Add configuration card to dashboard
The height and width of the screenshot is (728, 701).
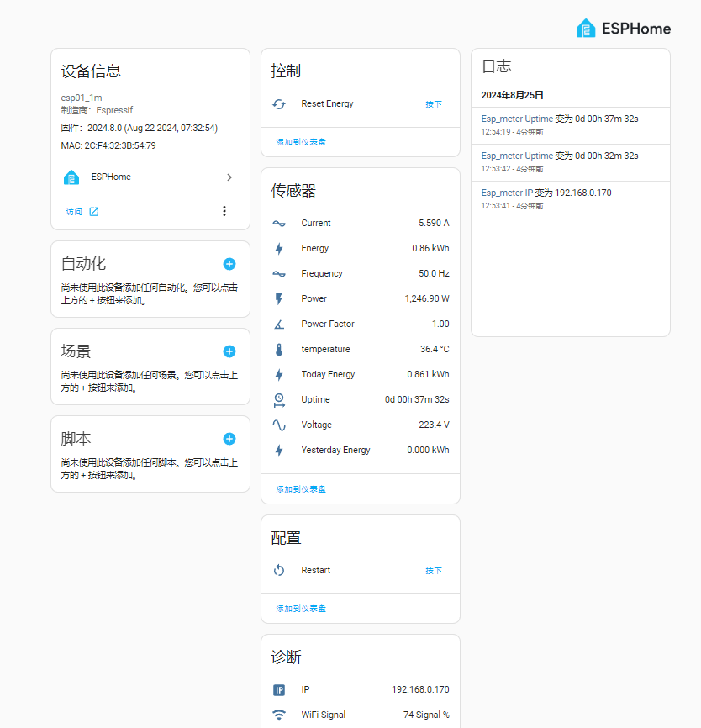301,609
